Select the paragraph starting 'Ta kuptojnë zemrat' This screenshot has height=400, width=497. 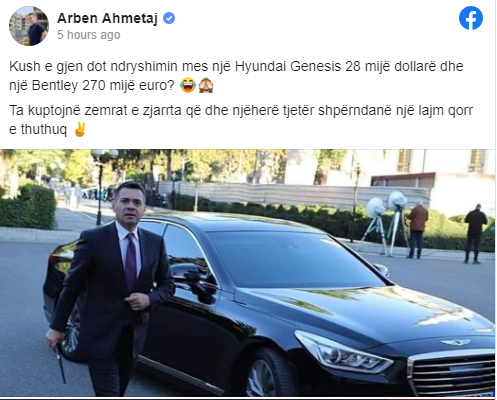pyautogui.click(x=241, y=120)
